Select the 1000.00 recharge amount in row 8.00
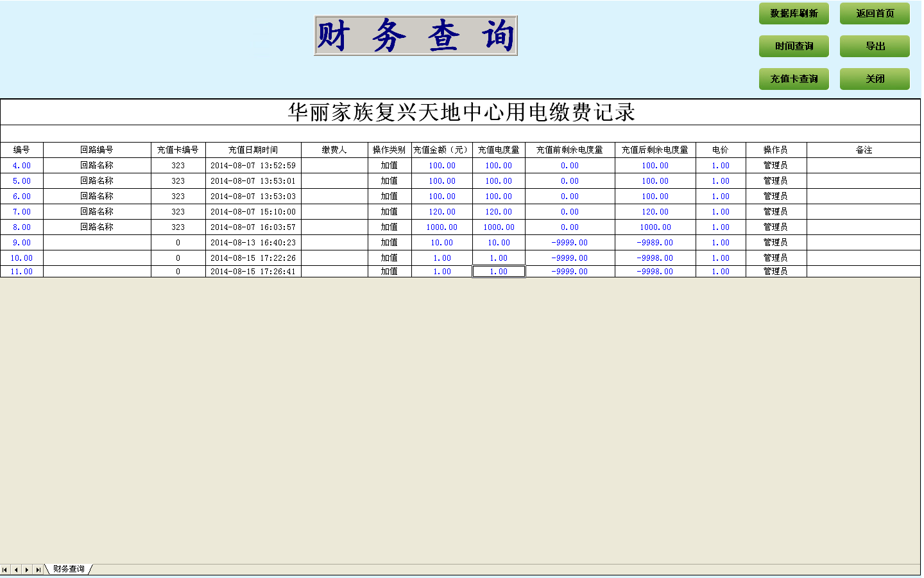The height and width of the screenshot is (578, 924). pyautogui.click(x=442, y=227)
